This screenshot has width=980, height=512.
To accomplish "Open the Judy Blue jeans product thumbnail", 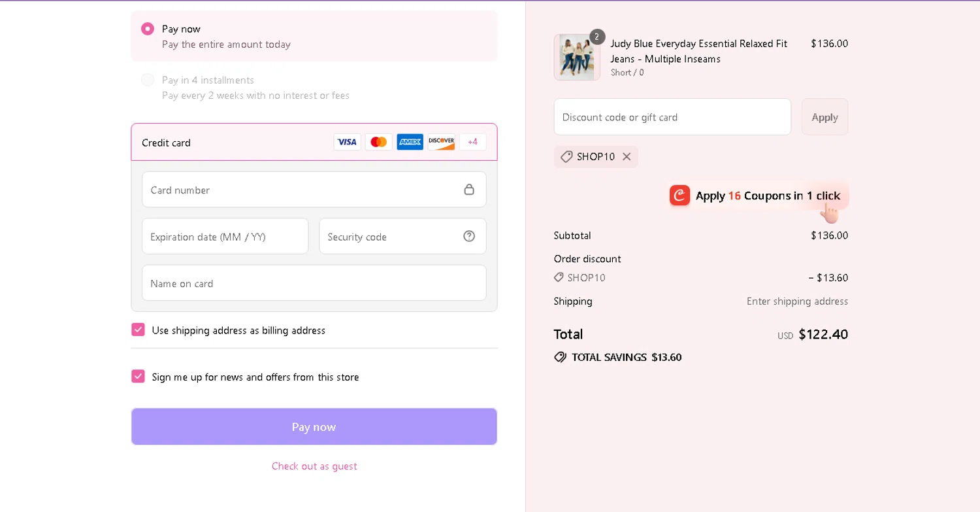I will tap(577, 58).
